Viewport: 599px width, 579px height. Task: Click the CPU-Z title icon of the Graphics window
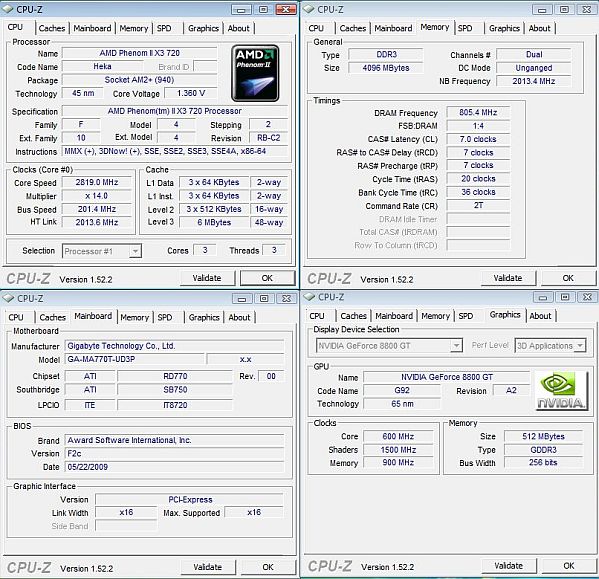point(310,297)
